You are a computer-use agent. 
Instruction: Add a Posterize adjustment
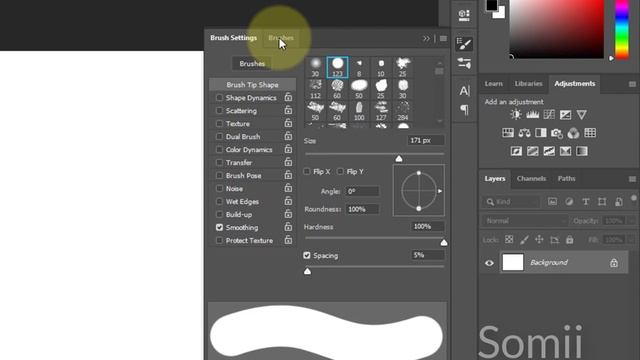pos(532,151)
